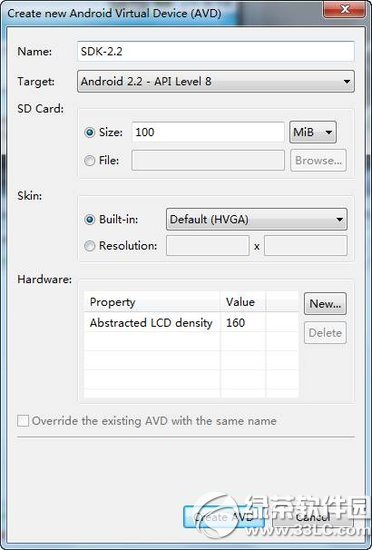Click the Browse... button
This screenshot has height=550, width=372.
(x=318, y=160)
